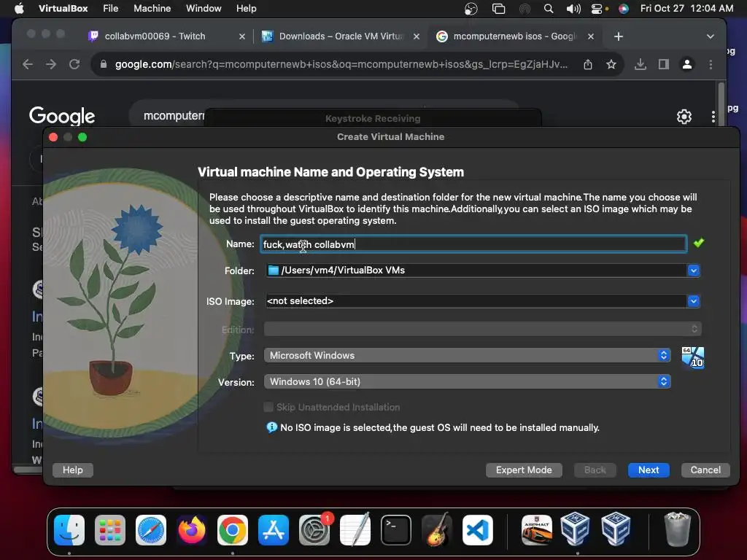Image resolution: width=747 pixels, height=560 pixels.
Task: Open the Machine menu
Action: [x=152, y=9]
